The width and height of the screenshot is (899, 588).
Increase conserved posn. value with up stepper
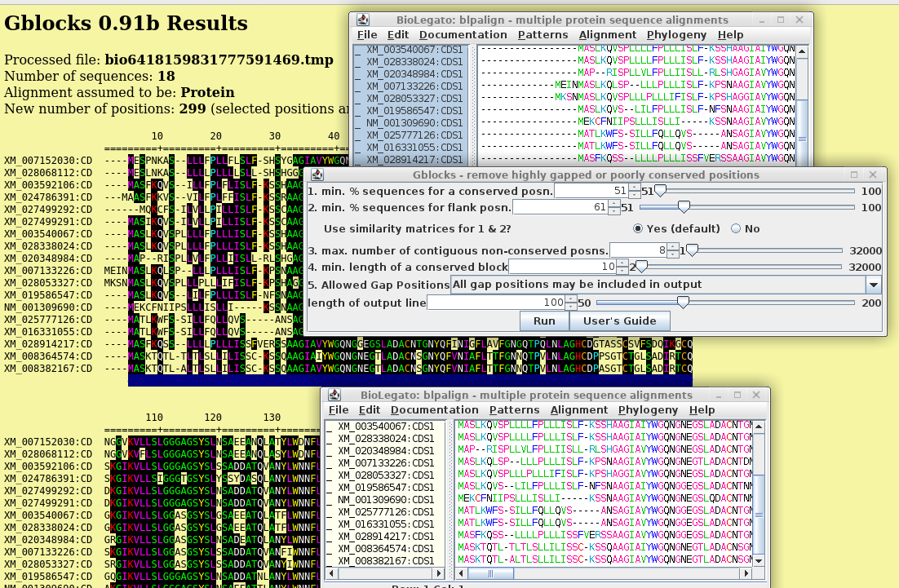click(x=635, y=188)
